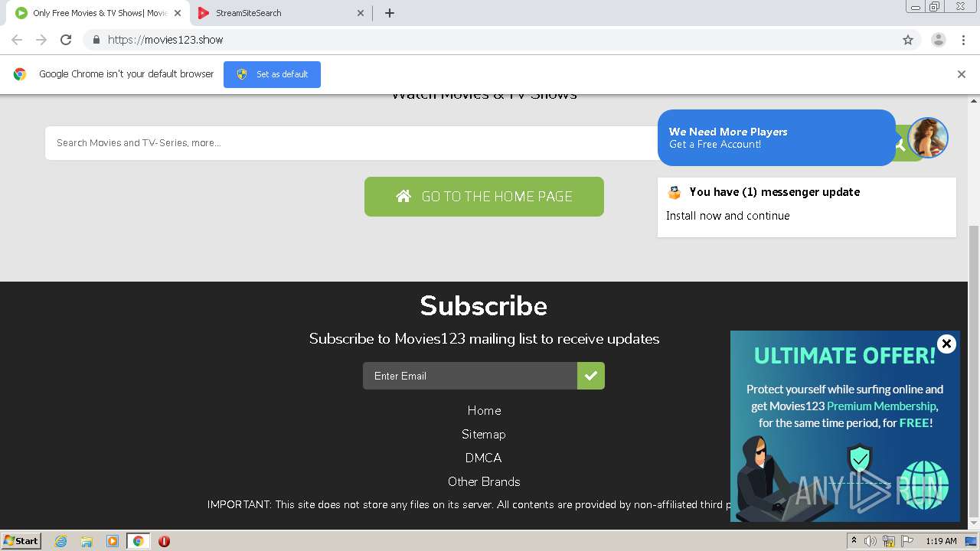Screen dimensions: 980x551
Task: Close the Only Free Movies & TV Shows tab
Action: [177, 13]
